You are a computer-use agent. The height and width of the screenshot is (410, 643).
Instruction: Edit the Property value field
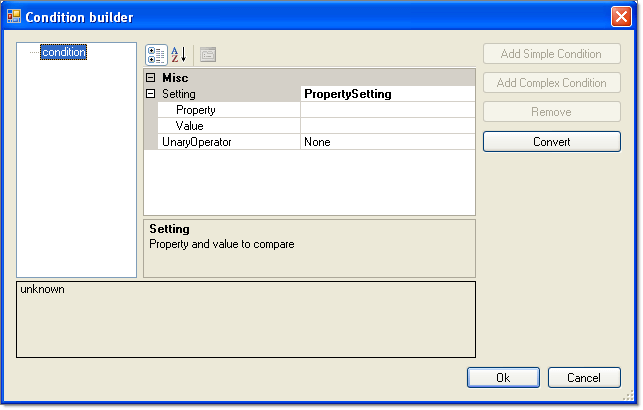388,110
